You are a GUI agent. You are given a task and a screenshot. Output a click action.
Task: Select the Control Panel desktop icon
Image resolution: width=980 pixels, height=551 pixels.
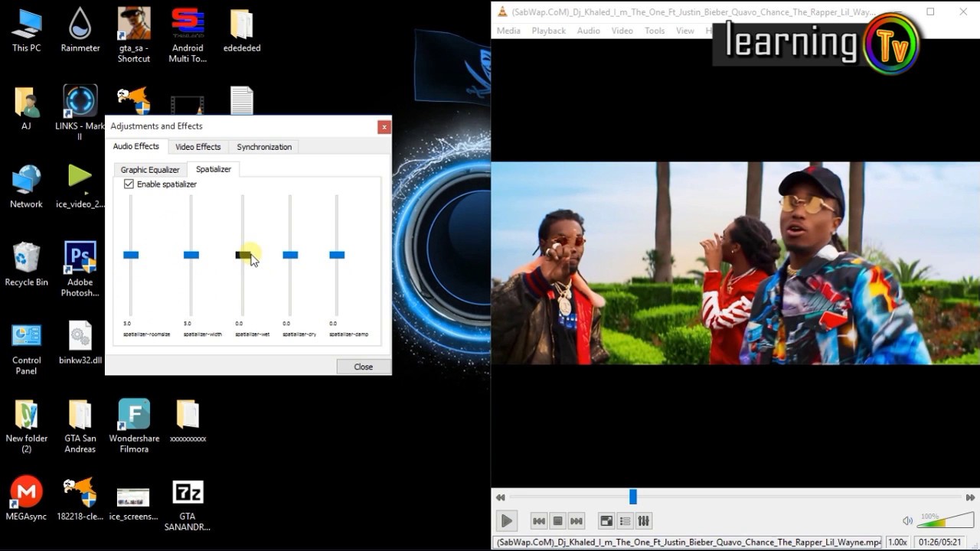click(26, 349)
